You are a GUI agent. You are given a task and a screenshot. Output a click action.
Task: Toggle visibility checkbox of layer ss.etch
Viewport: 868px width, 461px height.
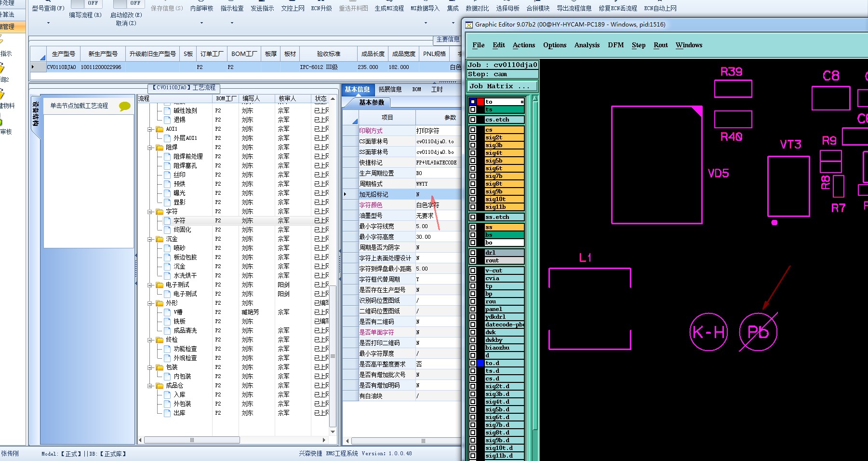(473, 217)
